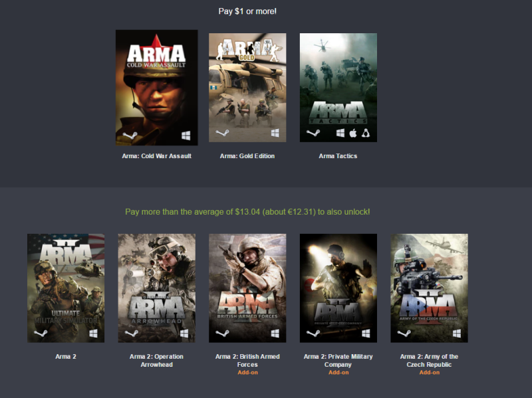Open Arma Tactics cover art
This screenshot has width=532, height=398.
(x=338, y=88)
